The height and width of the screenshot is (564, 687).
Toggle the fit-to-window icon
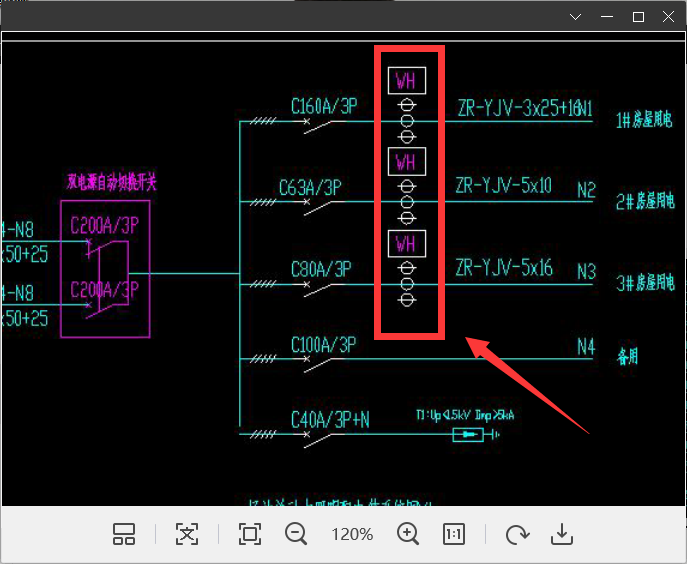tap(250, 534)
